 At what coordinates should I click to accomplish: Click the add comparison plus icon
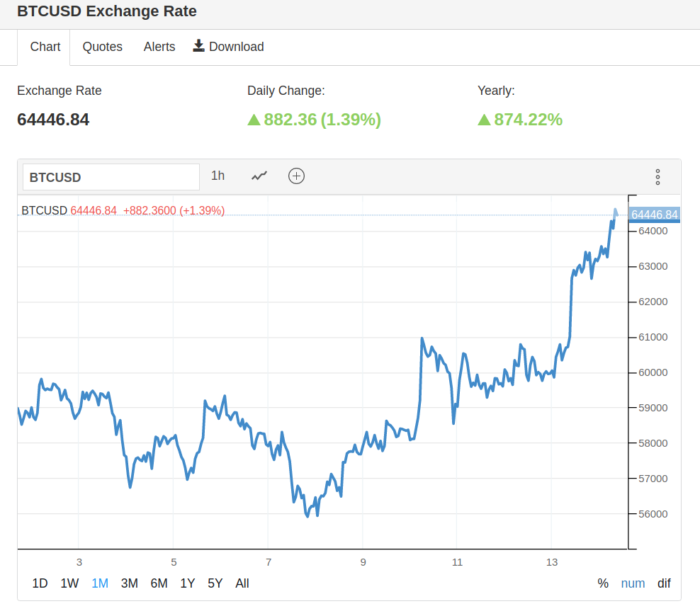coord(296,176)
